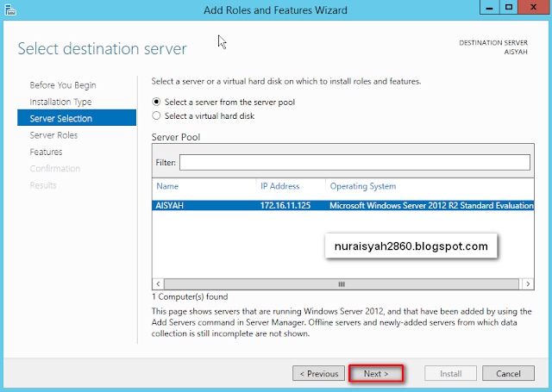Click the Cancel button

click(508, 373)
